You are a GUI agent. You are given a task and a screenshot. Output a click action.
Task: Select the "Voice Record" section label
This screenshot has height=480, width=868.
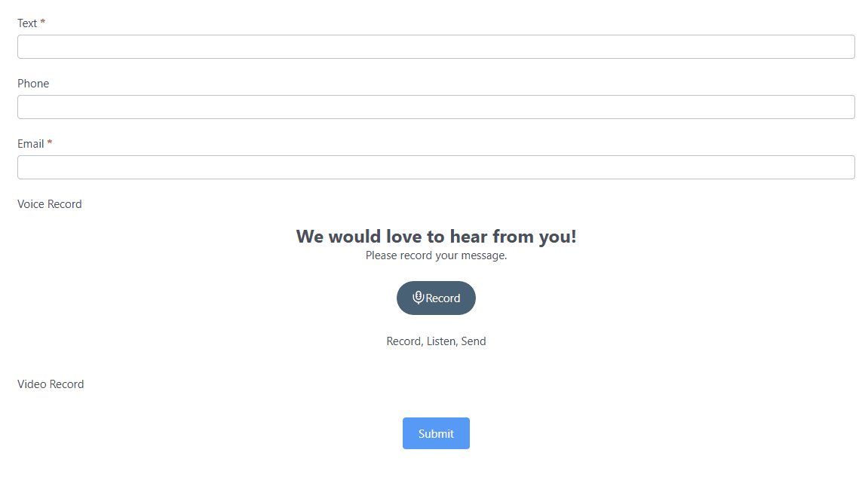(x=49, y=204)
